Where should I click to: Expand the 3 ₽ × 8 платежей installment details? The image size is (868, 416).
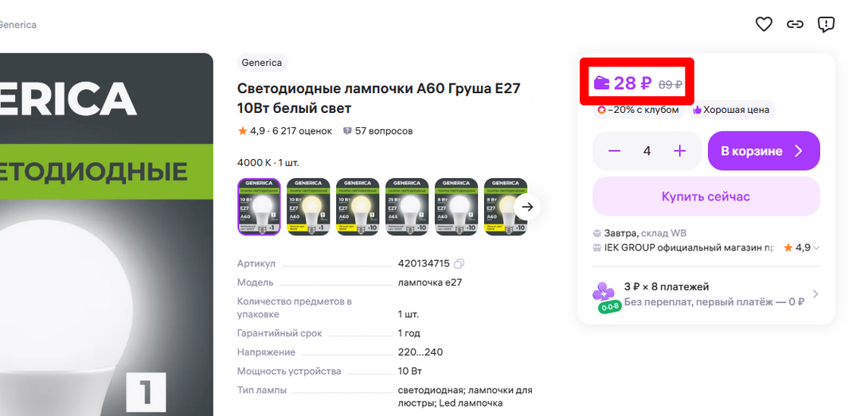(815, 294)
